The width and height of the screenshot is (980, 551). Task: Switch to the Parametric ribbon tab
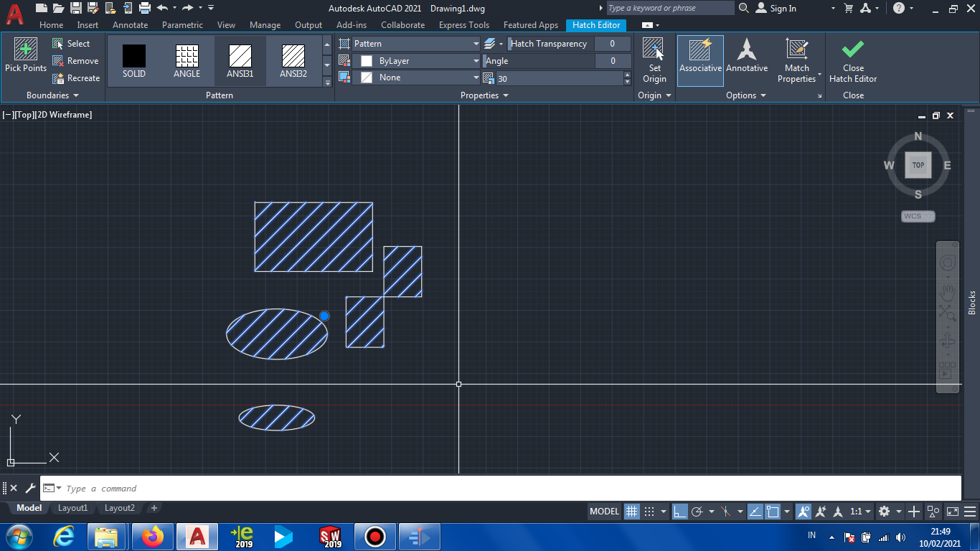click(182, 24)
